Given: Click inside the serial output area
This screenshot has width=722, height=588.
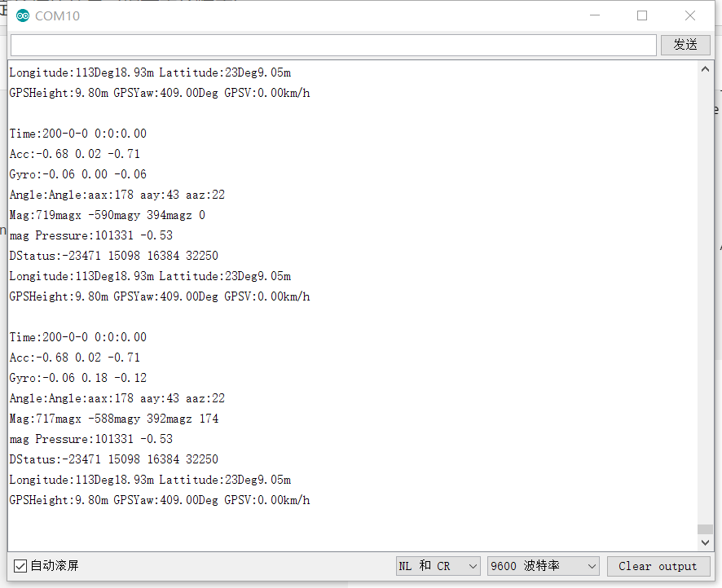Looking at the screenshot, I should pos(350,326).
